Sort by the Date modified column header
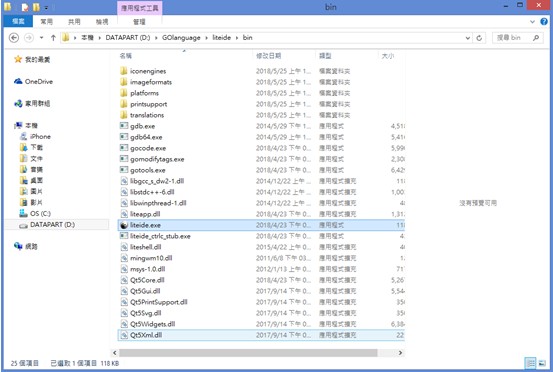Image resolution: width=553 pixels, height=372 pixels. 268,56
